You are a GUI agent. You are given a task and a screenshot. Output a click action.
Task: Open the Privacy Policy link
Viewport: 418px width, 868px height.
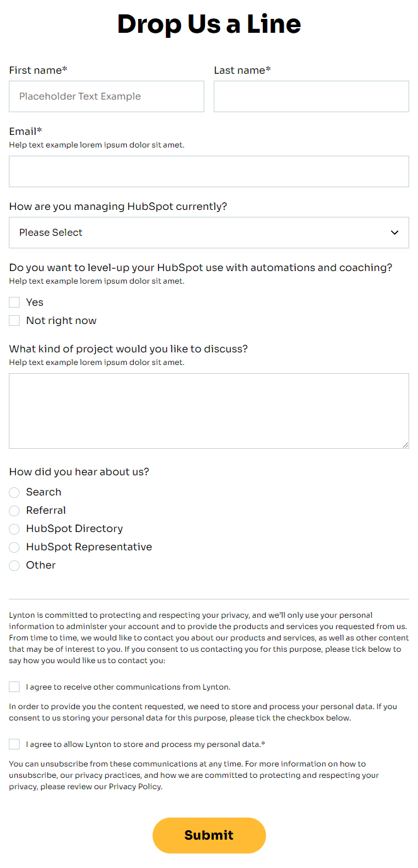tap(134, 787)
